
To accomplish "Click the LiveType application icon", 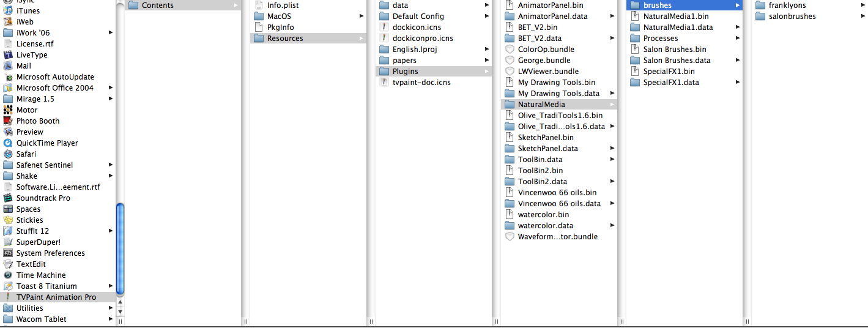I will (8, 54).
